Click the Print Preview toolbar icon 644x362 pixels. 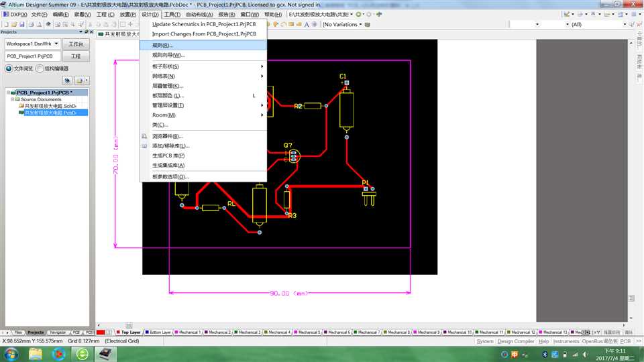(x=40, y=25)
